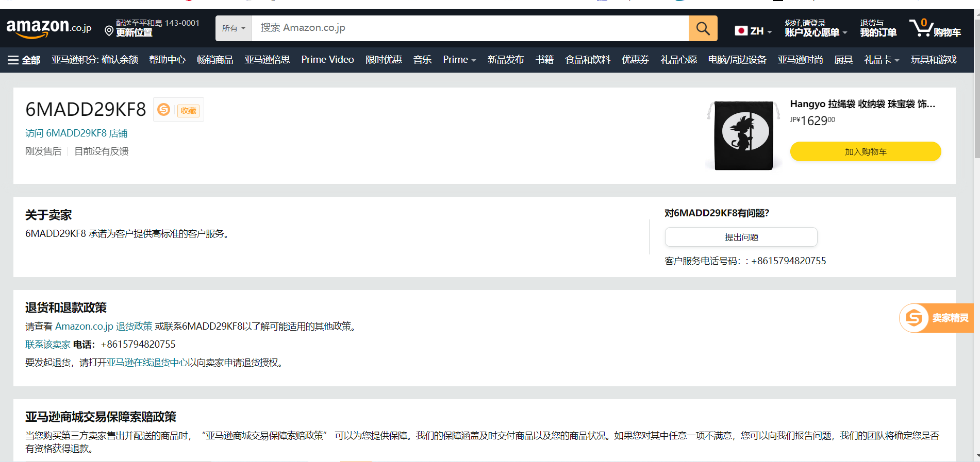
Task: Click 访问 6MADD29KF8 店铺 link
Action: pos(76,133)
